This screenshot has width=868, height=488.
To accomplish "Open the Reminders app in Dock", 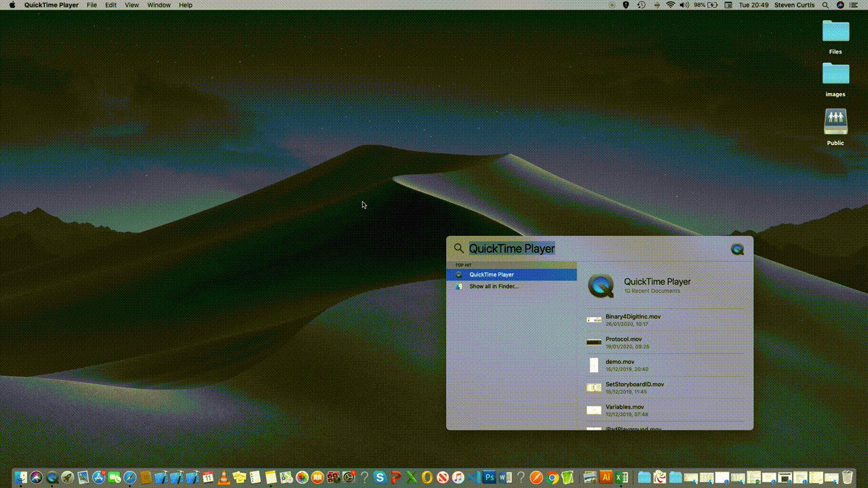I will click(254, 477).
